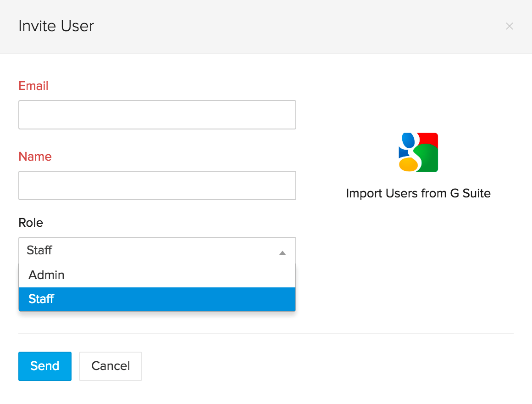Click the red Email label

[x=33, y=86]
